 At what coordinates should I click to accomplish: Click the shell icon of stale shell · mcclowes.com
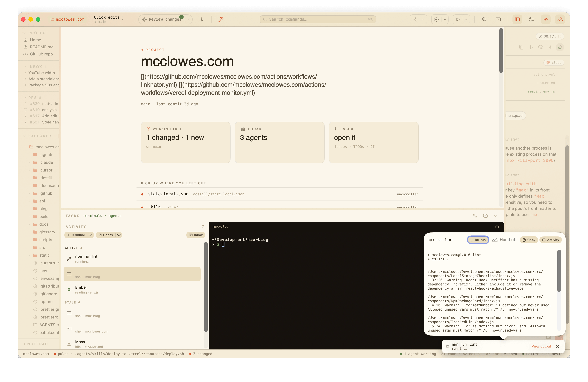(69, 328)
